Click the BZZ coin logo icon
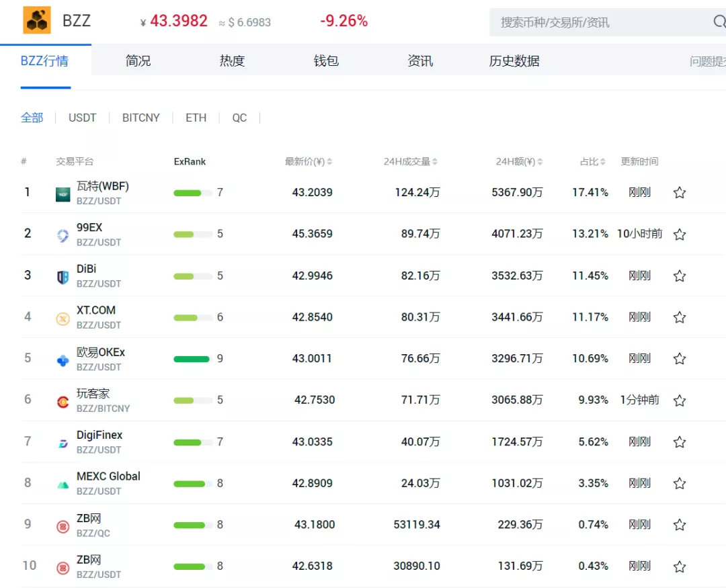Screen dimensions: 726x588 click(37, 20)
